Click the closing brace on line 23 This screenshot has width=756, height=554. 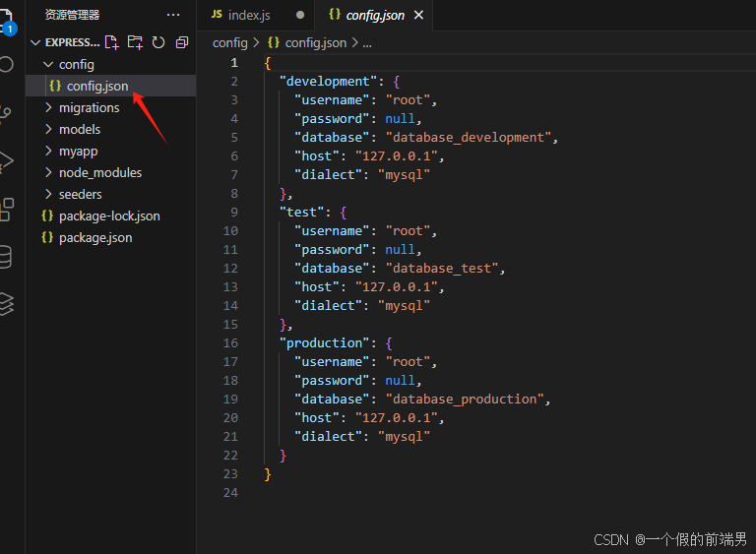pyautogui.click(x=268, y=474)
